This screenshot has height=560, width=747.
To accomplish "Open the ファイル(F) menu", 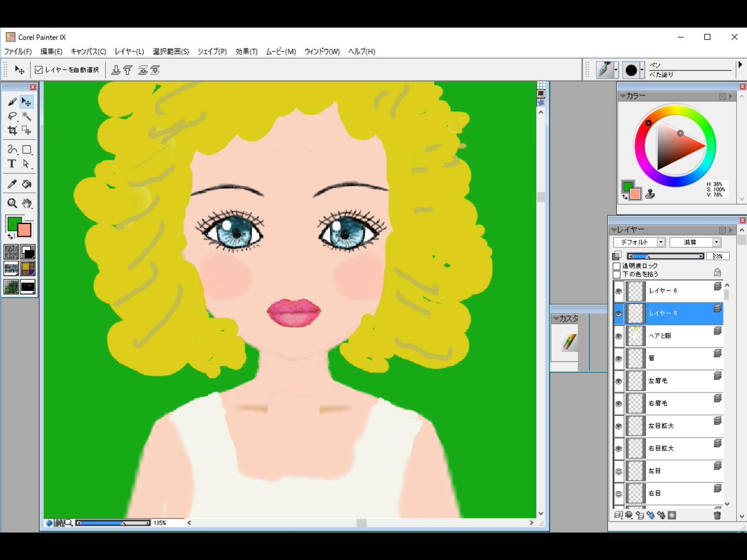I will point(18,51).
